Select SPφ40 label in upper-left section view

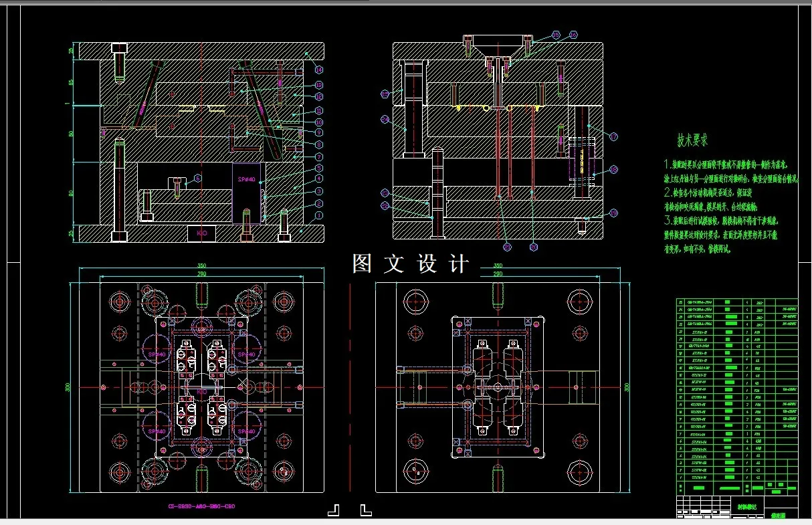tap(246, 179)
